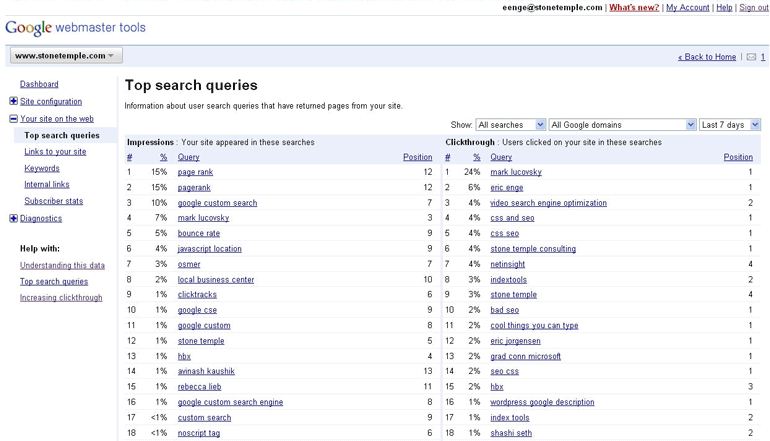Viewport: 770px width, 441px height.
Task: Sort Impressions table by Position column
Action: pos(417,157)
